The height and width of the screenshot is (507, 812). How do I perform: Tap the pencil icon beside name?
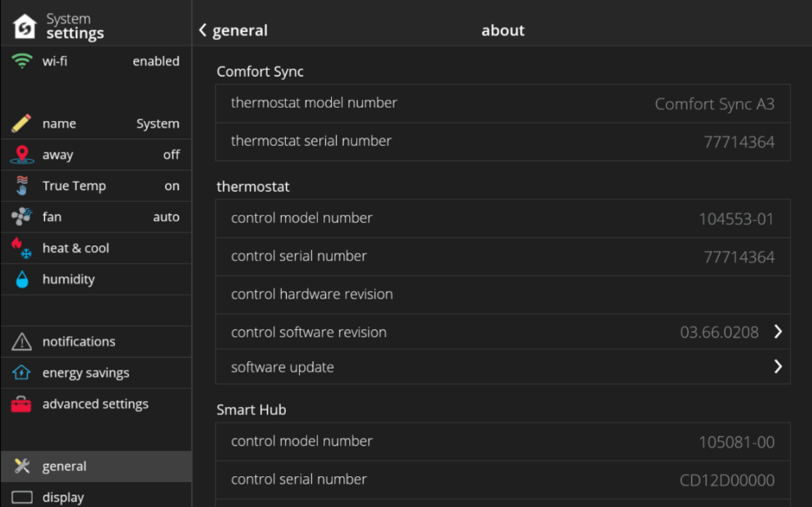coord(21,123)
